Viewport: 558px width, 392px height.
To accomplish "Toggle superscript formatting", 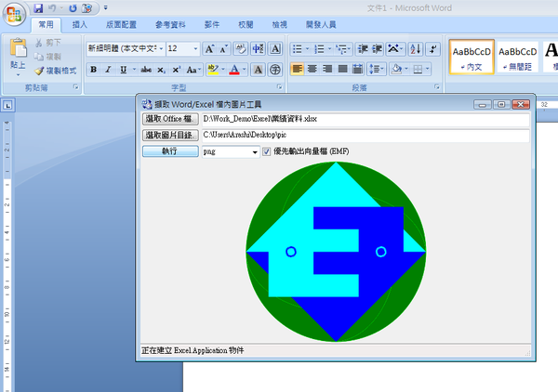I will pyautogui.click(x=176, y=70).
